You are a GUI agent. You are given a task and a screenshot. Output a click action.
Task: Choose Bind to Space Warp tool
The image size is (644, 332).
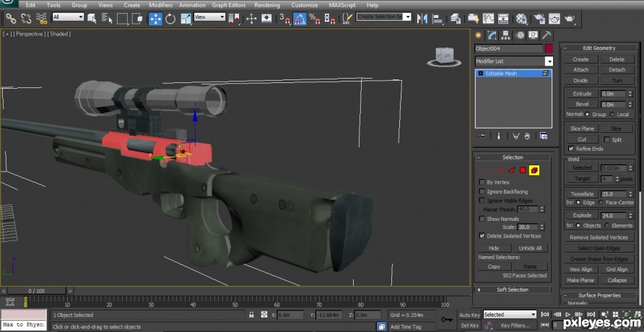click(41, 19)
